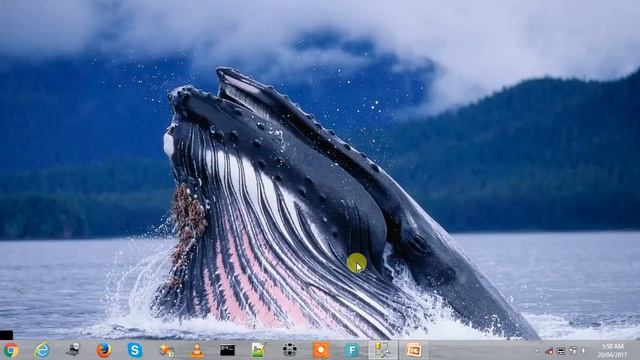
Task: Open the network tray icon
Action: (573, 350)
